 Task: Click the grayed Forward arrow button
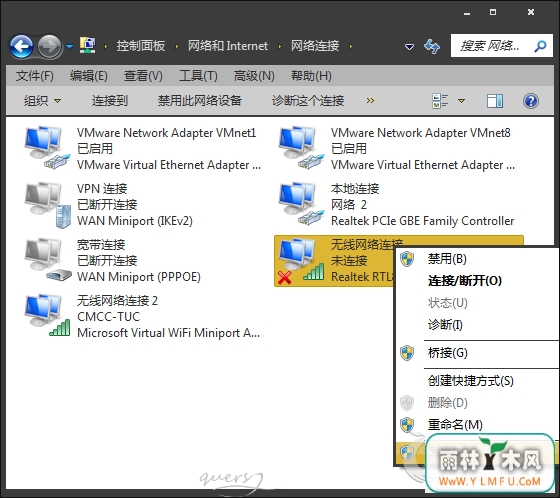coord(49,46)
